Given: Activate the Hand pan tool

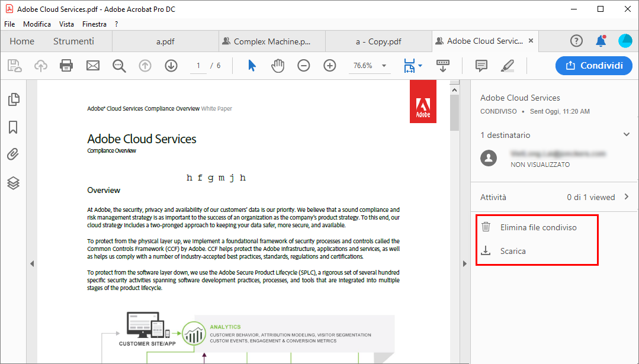Looking at the screenshot, I should tap(278, 66).
